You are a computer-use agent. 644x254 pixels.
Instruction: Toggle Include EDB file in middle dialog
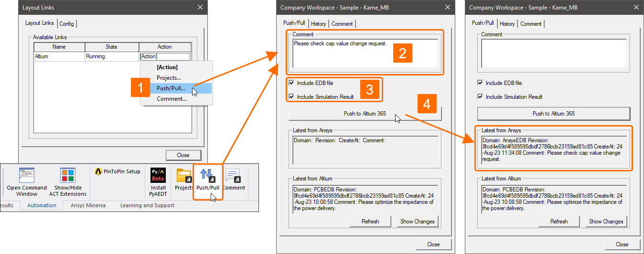click(x=291, y=83)
